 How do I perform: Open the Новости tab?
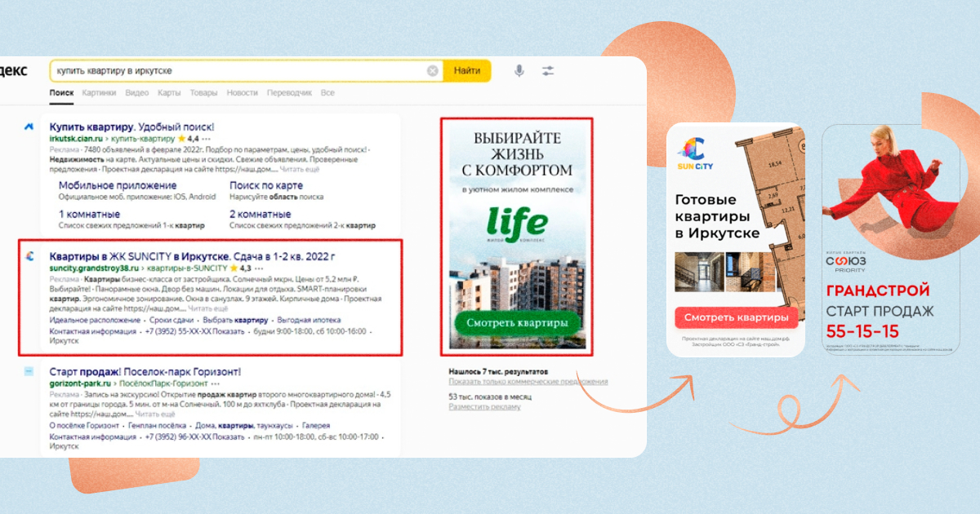[x=243, y=93]
